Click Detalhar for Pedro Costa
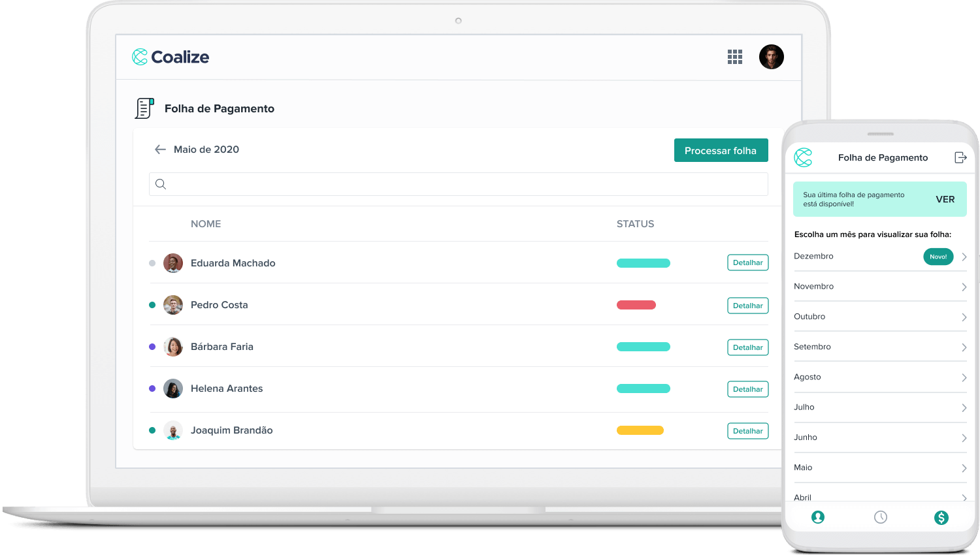 [x=747, y=306]
